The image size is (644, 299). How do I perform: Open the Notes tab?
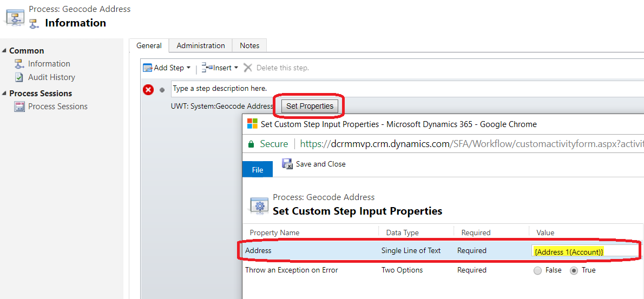249,45
